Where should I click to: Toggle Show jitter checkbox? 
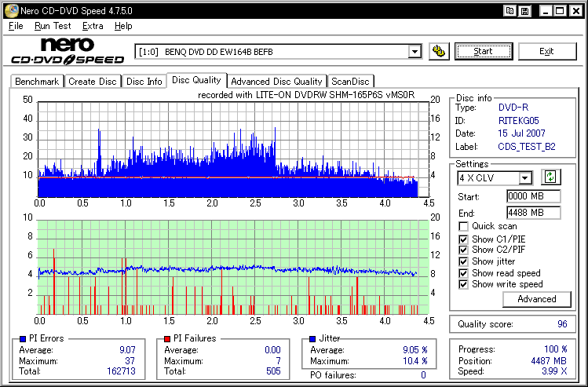[x=463, y=261]
